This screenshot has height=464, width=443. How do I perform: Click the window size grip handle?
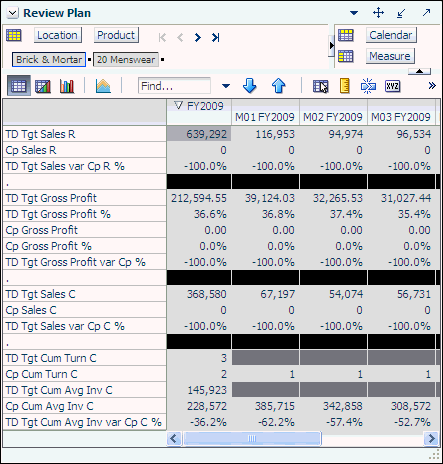[x=434, y=455]
